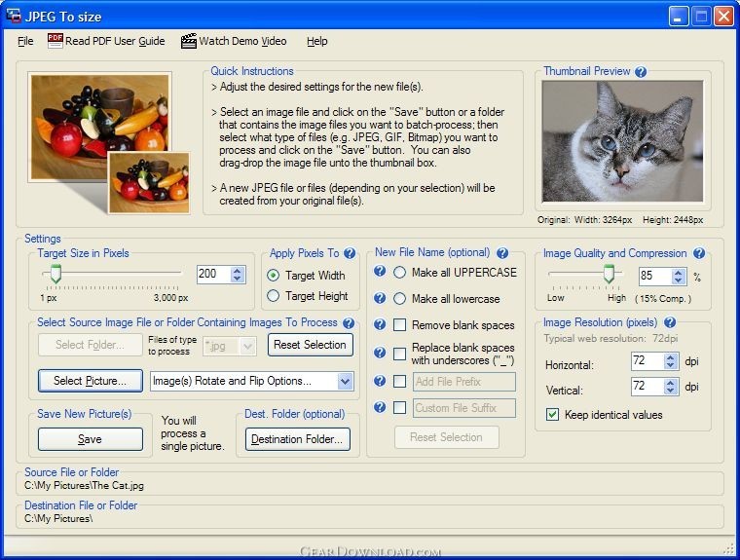Increase image quality percent spinner

click(x=679, y=273)
